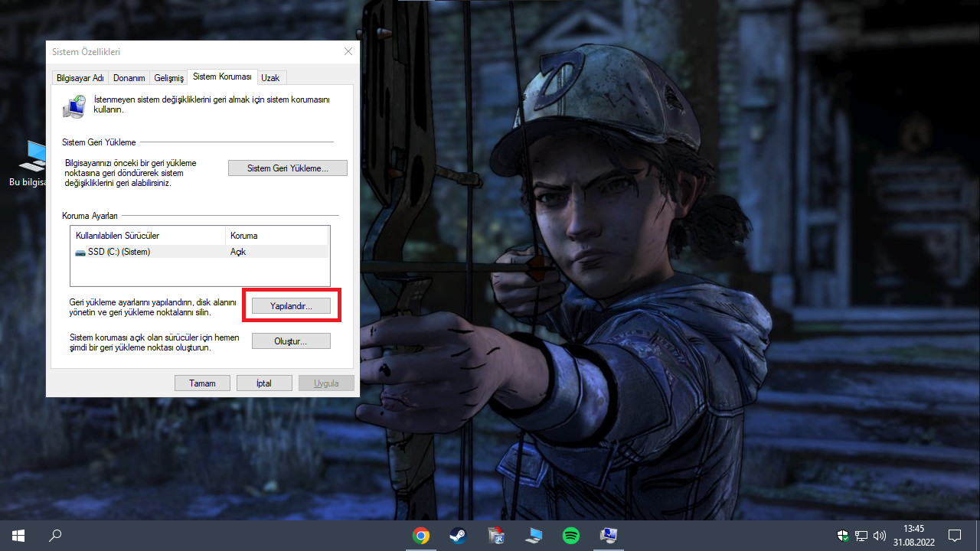Close the Sistem Özellikleri dialog
Screen dimensions: 980x551
click(x=348, y=52)
